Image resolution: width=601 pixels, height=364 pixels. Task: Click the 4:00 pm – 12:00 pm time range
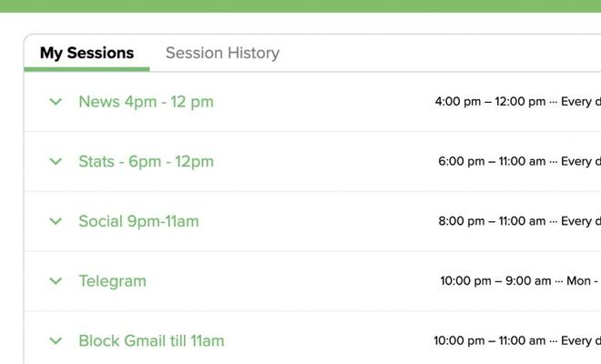pyautogui.click(x=490, y=102)
